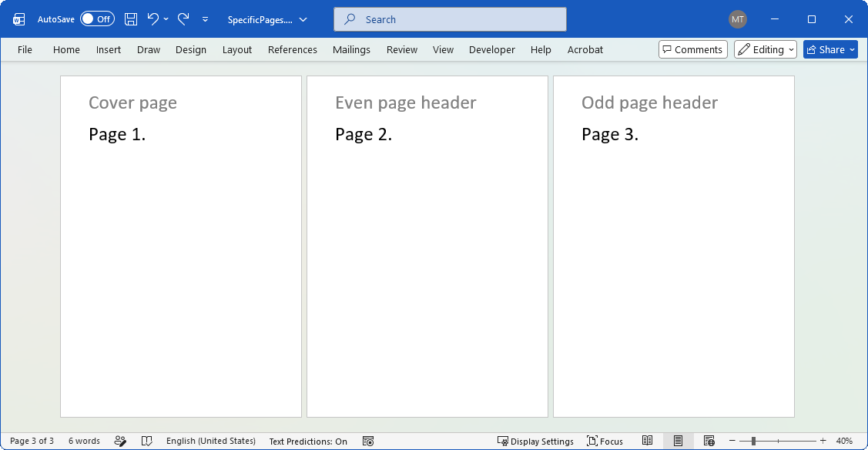Image resolution: width=868 pixels, height=450 pixels.
Task: Open the Help tab
Action: click(541, 50)
